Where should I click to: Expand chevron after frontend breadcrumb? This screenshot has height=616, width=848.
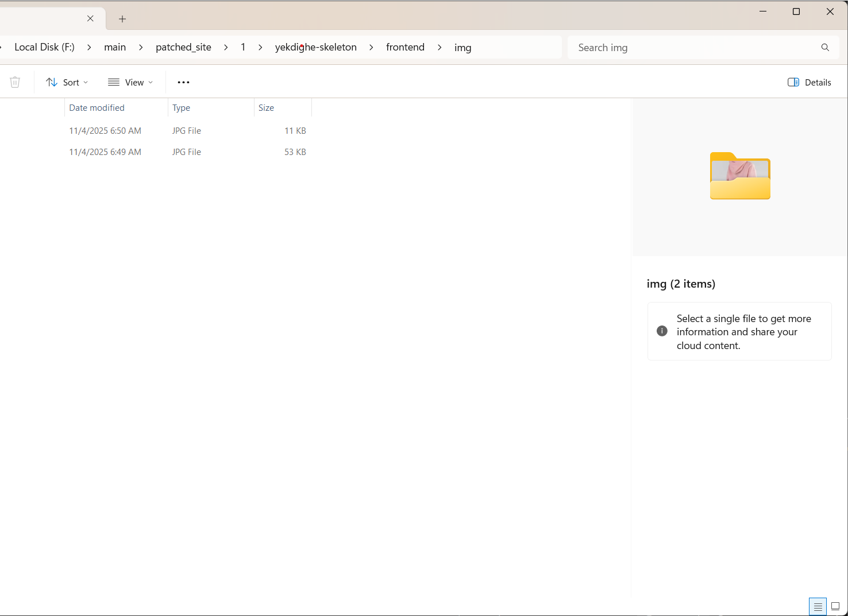pyautogui.click(x=440, y=48)
